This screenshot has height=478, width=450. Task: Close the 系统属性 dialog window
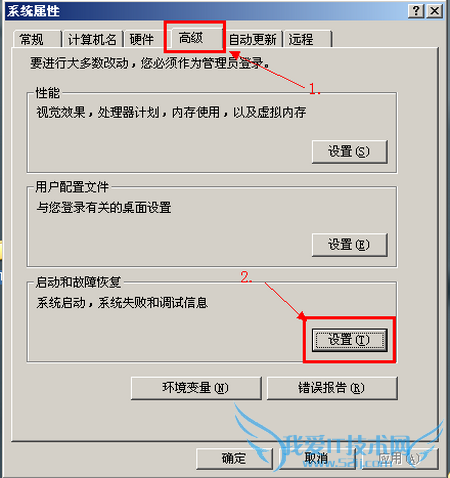[x=435, y=11]
